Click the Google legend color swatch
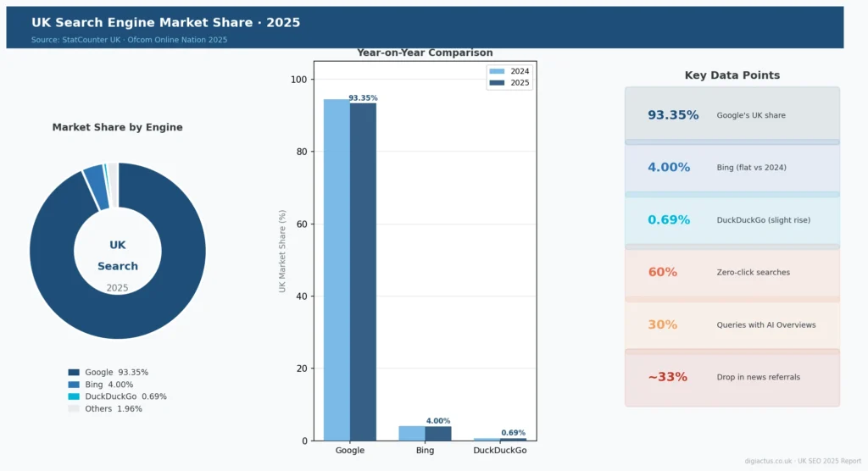 click(74, 372)
